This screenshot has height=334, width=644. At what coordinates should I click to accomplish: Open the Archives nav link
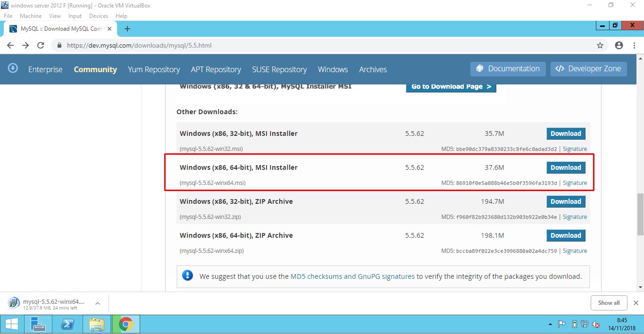[x=373, y=69]
